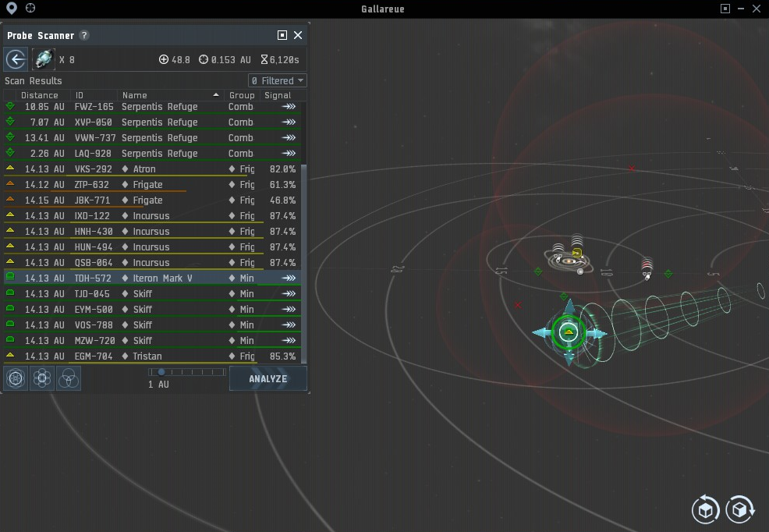769x532 pixels.
Task: Click the red X marker left of the probe
Action: tap(518, 305)
